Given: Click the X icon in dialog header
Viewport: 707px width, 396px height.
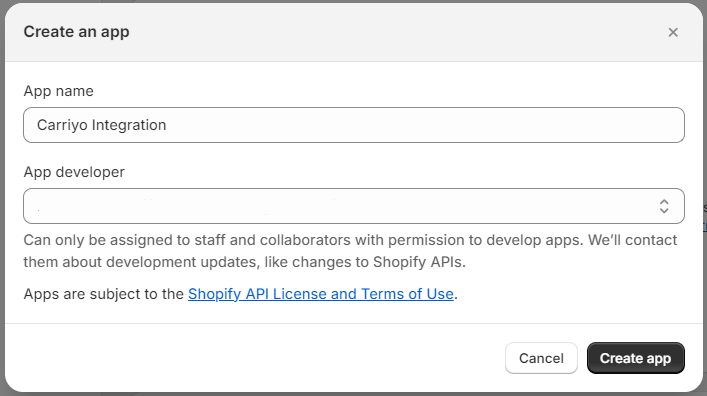Looking at the screenshot, I should pyautogui.click(x=673, y=32).
